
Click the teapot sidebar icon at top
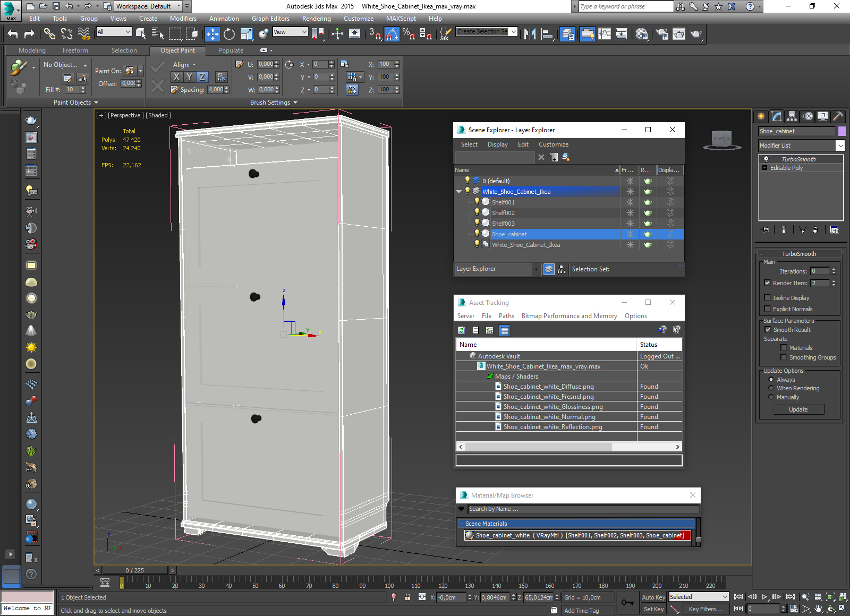pyautogui.click(x=31, y=121)
